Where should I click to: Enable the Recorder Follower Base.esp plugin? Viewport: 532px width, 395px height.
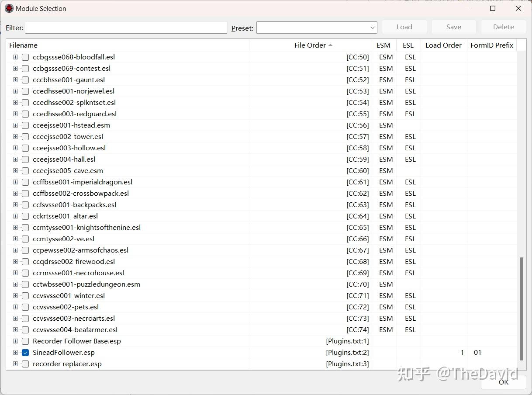[25, 341]
